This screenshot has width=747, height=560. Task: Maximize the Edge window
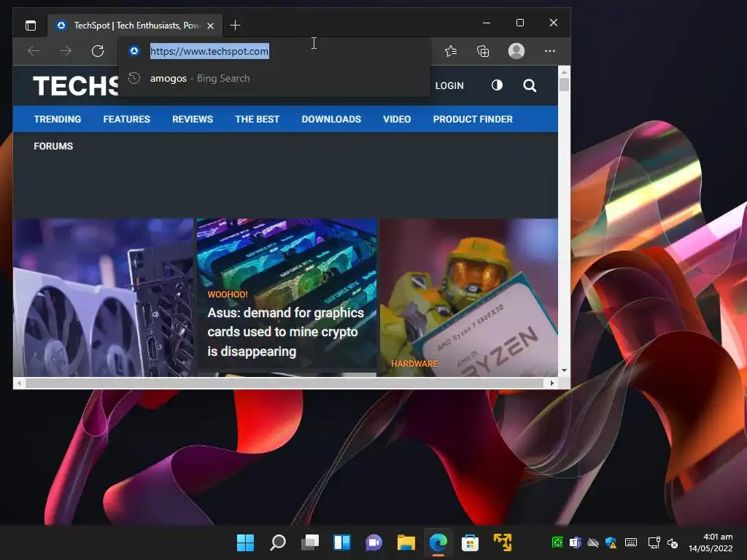[x=519, y=23]
